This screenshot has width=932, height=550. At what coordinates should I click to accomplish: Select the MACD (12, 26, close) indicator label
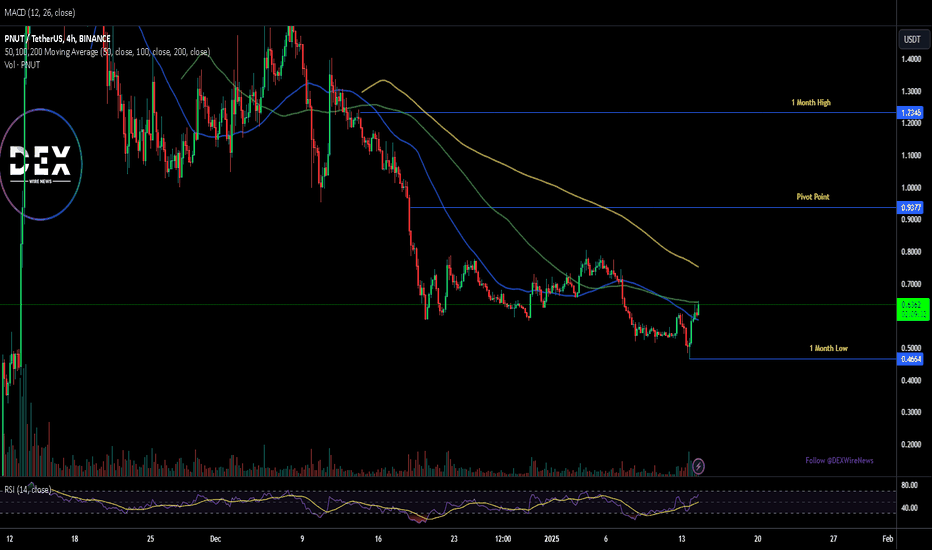40,12
